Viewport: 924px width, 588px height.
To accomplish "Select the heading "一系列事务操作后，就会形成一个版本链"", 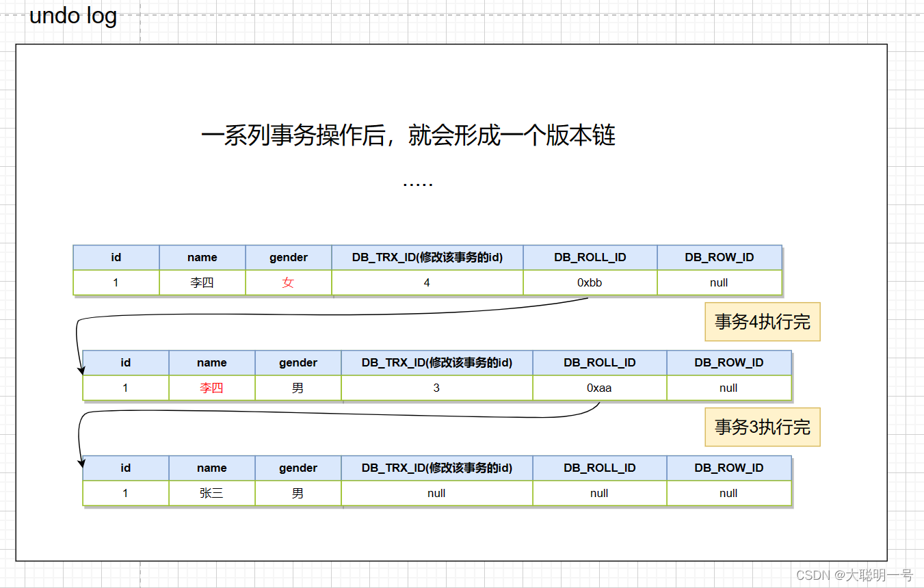I will (x=408, y=135).
